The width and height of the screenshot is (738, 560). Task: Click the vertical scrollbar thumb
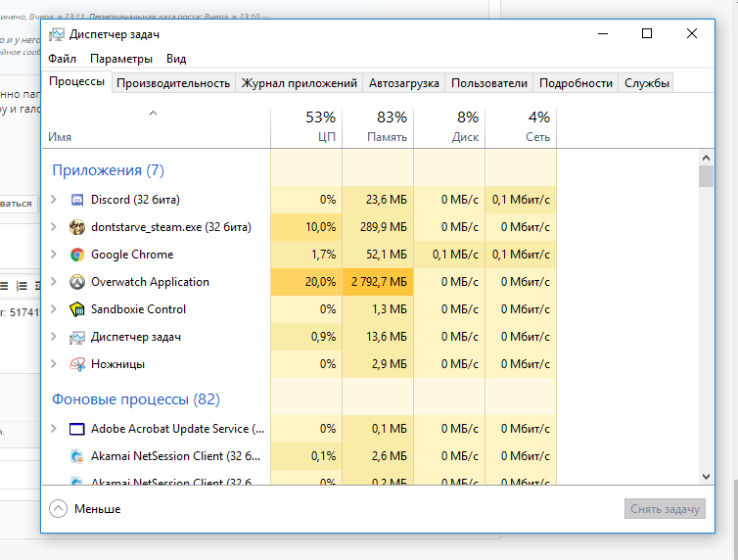click(706, 176)
